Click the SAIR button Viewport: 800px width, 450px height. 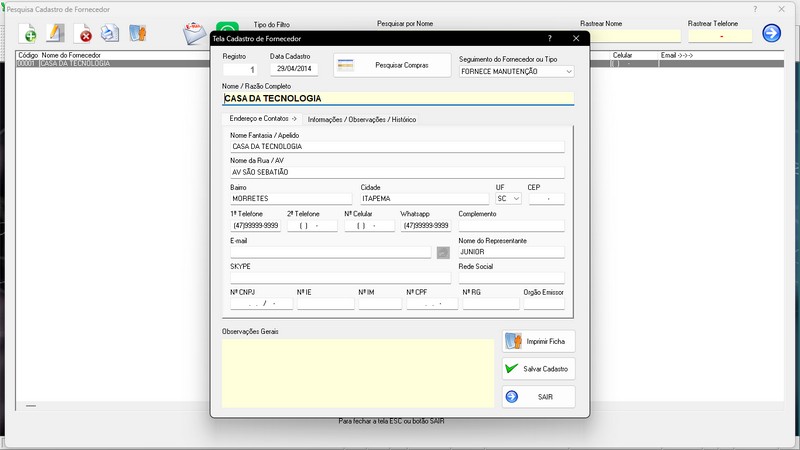(538, 397)
